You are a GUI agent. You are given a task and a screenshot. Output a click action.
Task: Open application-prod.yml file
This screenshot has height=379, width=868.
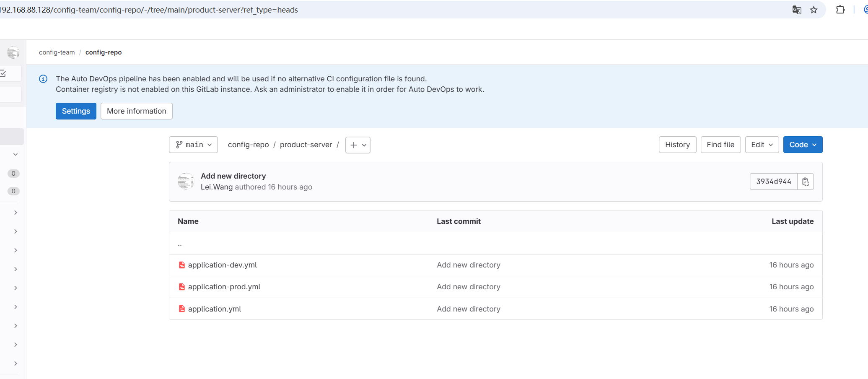pyautogui.click(x=224, y=287)
